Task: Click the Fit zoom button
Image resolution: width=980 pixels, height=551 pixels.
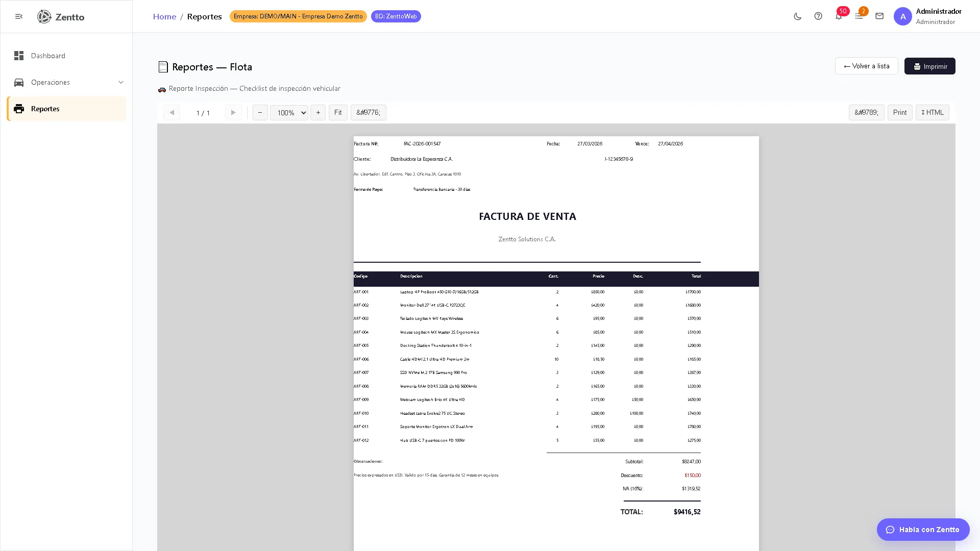Action: point(338,113)
